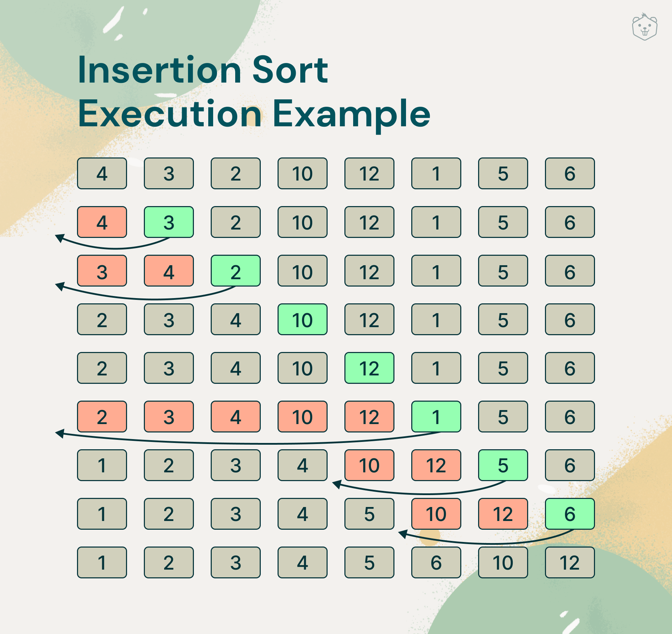Click the red 10 box beside green 6's row
Viewport: 672px width, 634px height.
pyautogui.click(x=436, y=514)
